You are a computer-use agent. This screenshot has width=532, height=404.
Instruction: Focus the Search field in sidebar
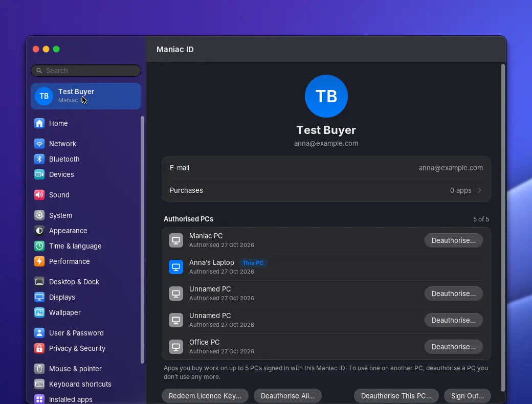86,71
